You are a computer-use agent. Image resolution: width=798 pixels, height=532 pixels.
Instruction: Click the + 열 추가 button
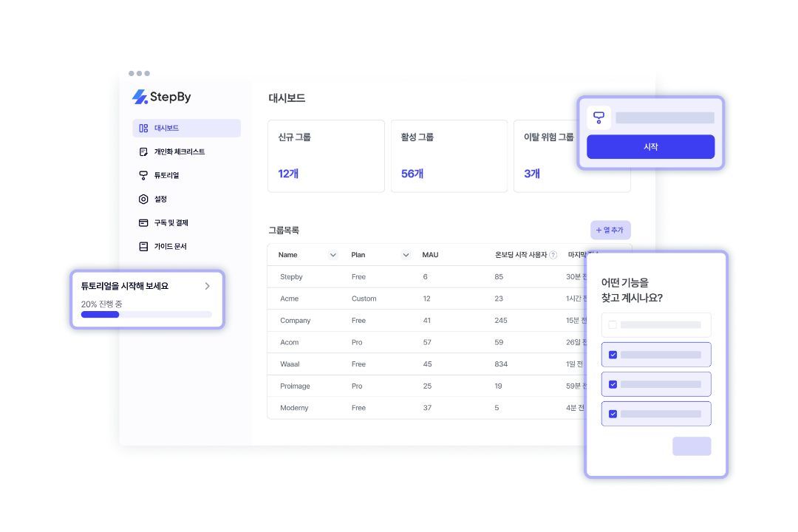pos(610,230)
